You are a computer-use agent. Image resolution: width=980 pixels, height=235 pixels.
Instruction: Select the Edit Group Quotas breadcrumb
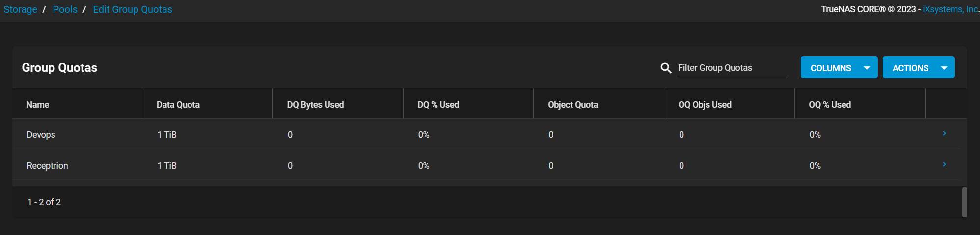133,9
